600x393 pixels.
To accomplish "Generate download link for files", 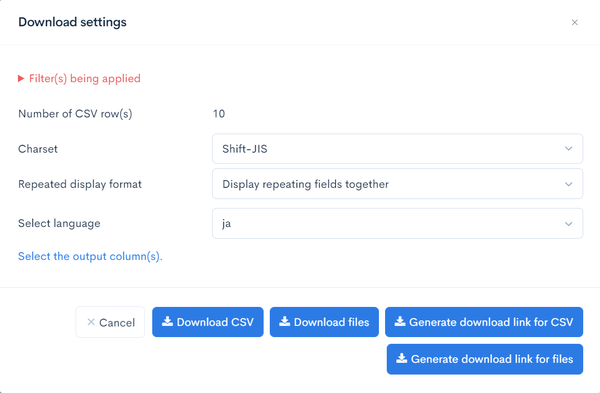I will point(485,359).
